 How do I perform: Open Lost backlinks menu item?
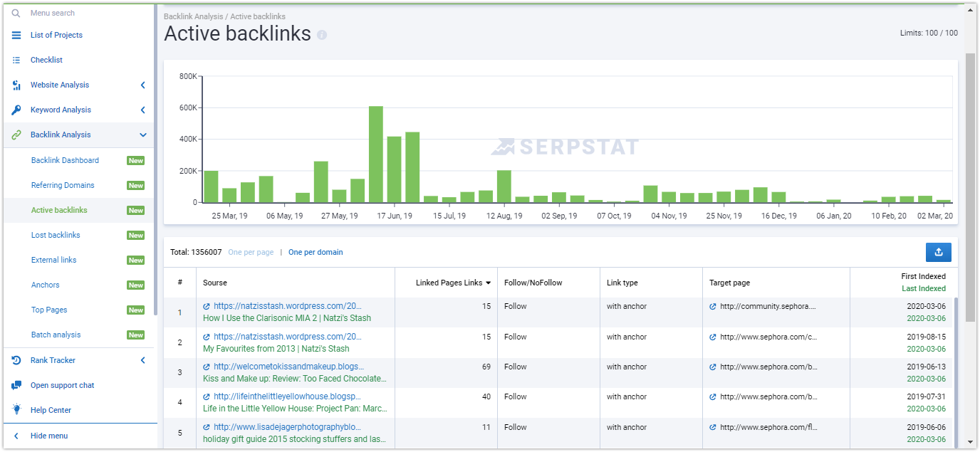point(56,235)
